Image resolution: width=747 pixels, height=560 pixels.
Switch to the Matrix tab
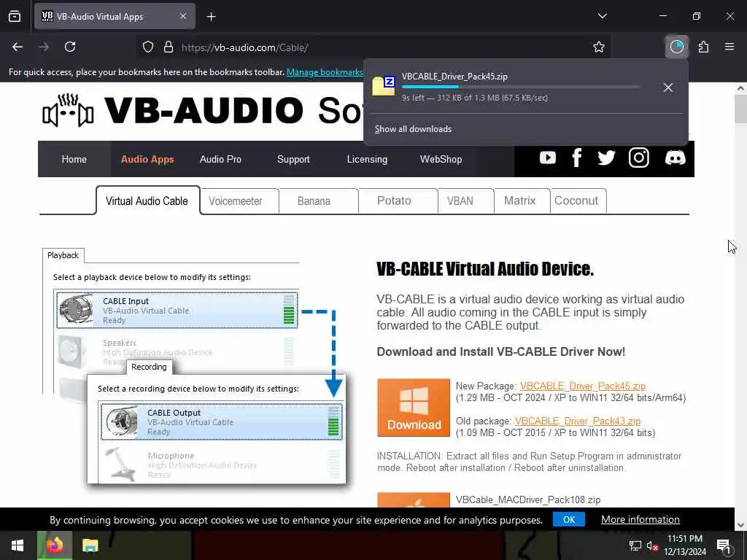522,201
